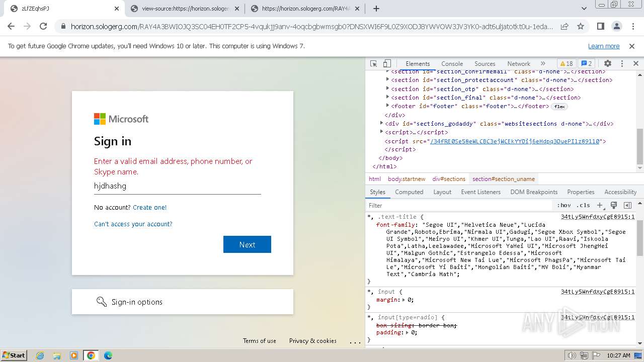Click the share page icon in address bar
Viewport: 644px width, 362px height.
coord(565,26)
